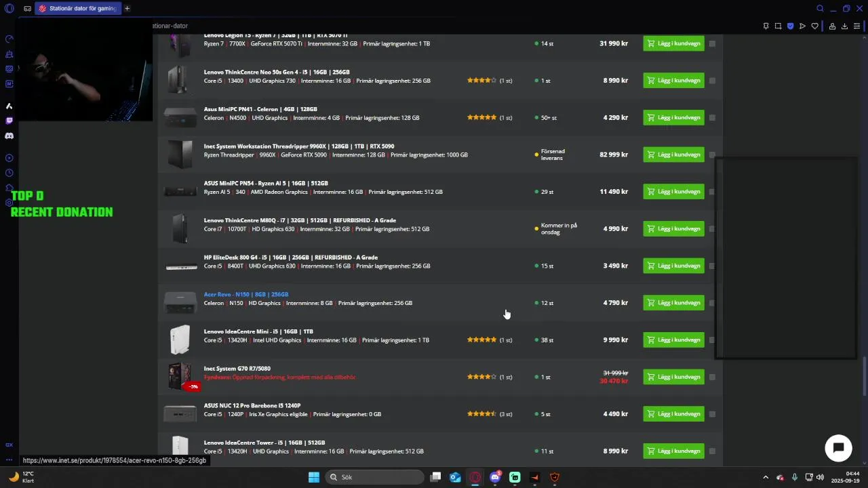Open the blue privacy shield icon
This screenshot has height=488, width=868.
(790, 26)
